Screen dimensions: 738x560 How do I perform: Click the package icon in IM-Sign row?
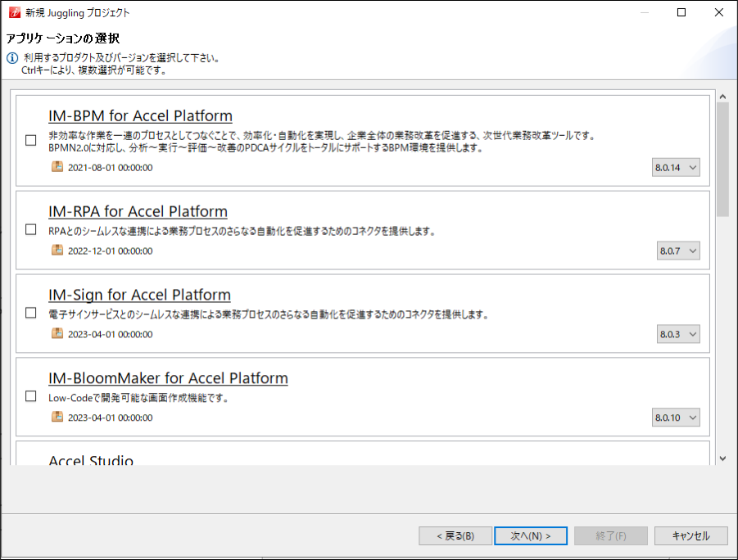click(57, 334)
